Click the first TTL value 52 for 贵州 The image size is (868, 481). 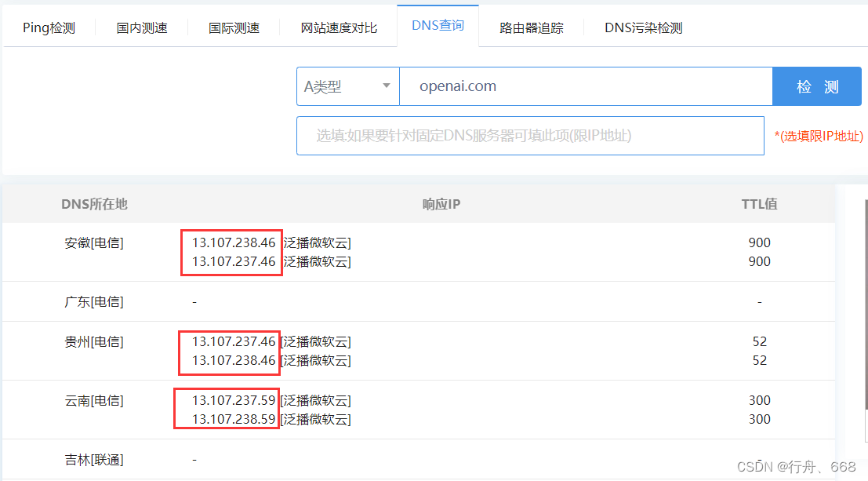pos(760,341)
